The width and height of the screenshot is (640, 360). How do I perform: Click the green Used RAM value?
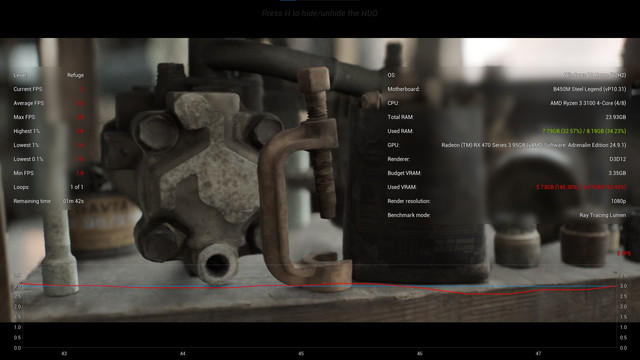coord(584,131)
